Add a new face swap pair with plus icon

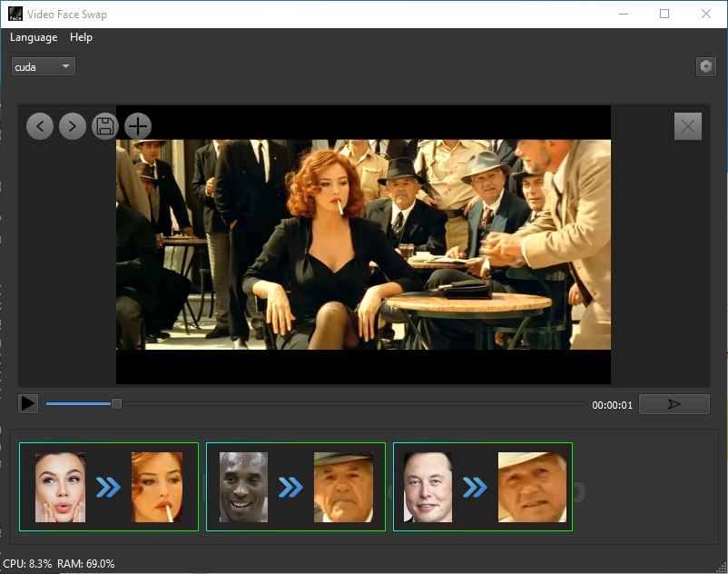coord(137,126)
